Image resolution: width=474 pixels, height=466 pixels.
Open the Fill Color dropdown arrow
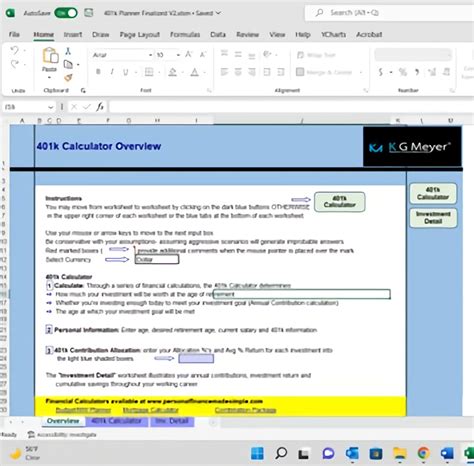click(x=182, y=72)
